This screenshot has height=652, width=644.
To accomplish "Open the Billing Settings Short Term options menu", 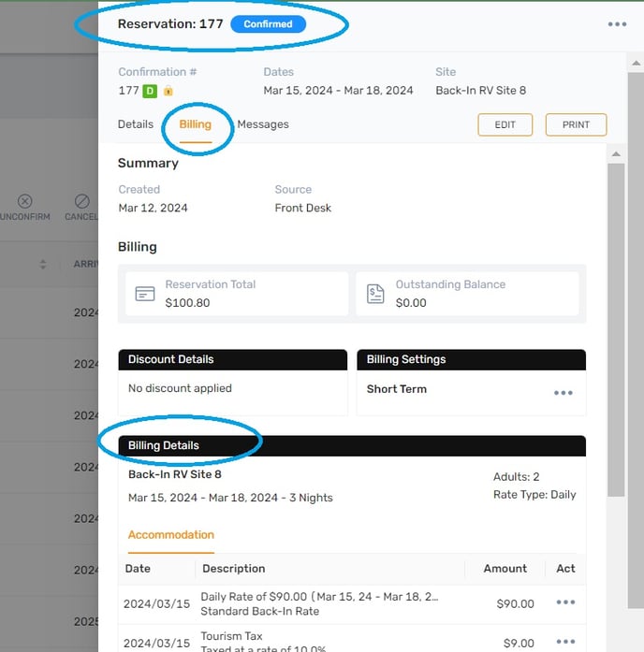I will [x=563, y=393].
